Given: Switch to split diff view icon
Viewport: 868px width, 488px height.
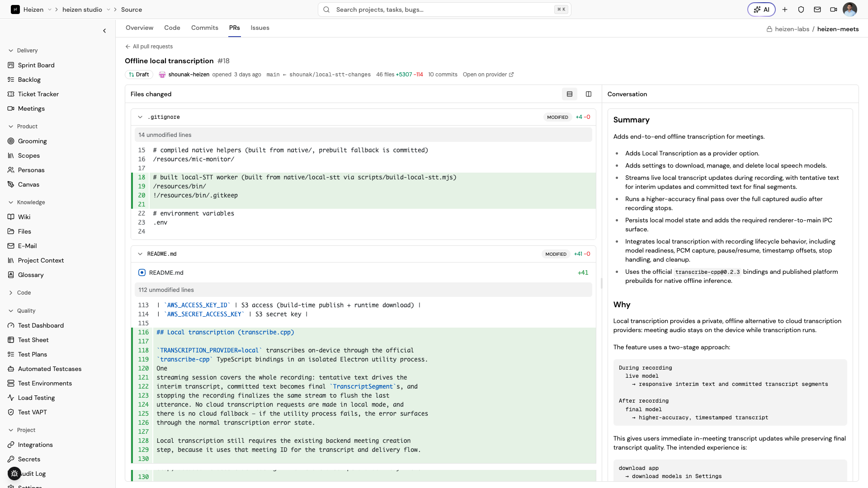Looking at the screenshot, I should [589, 94].
